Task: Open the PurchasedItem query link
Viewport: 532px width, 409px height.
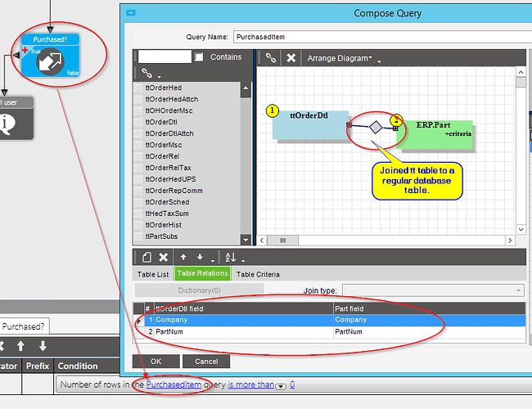Action: click(174, 384)
